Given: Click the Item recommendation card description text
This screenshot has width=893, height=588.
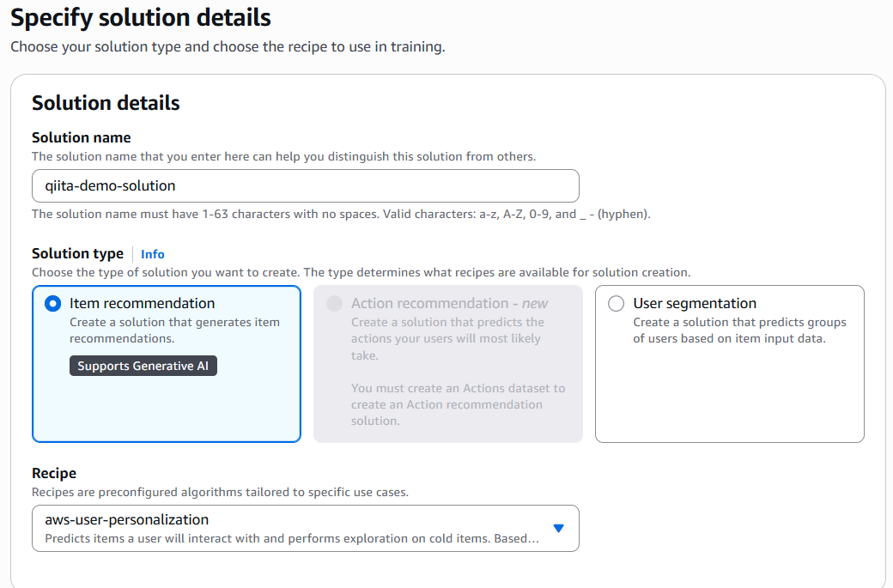Looking at the screenshot, I should 174,330.
